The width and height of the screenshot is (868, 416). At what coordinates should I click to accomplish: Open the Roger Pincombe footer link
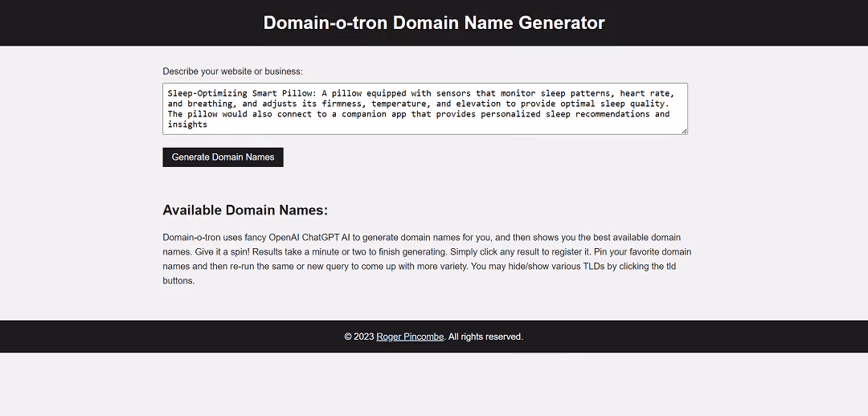coord(410,336)
